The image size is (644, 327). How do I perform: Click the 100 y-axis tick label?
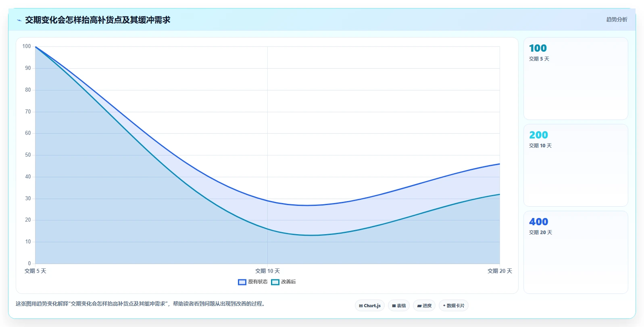[x=27, y=46]
